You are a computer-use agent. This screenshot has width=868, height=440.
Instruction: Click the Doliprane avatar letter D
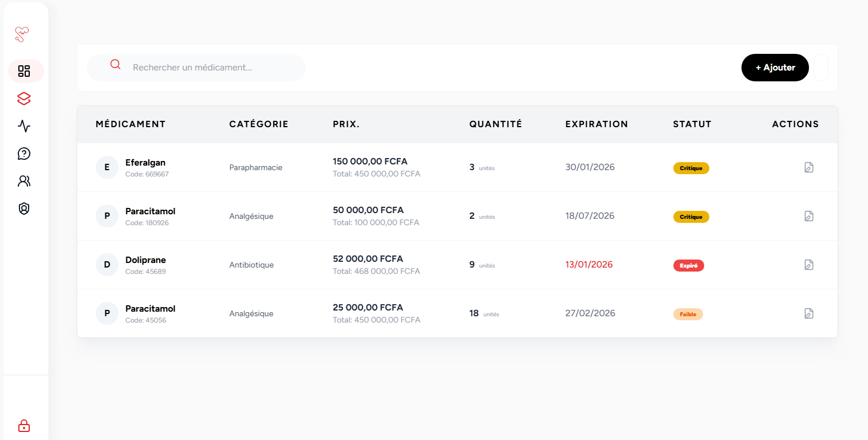(x=107, y=265)
